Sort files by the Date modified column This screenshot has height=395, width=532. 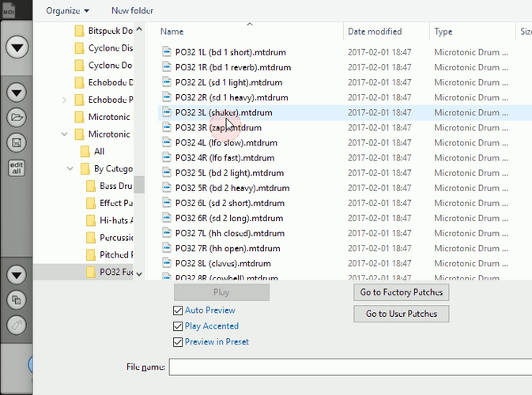[375, 32]
